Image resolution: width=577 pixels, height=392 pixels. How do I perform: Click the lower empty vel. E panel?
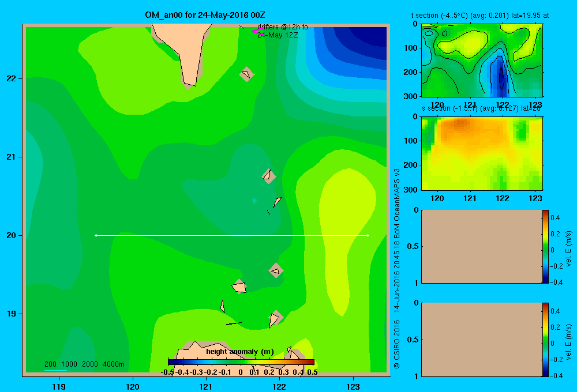(482, 340)
